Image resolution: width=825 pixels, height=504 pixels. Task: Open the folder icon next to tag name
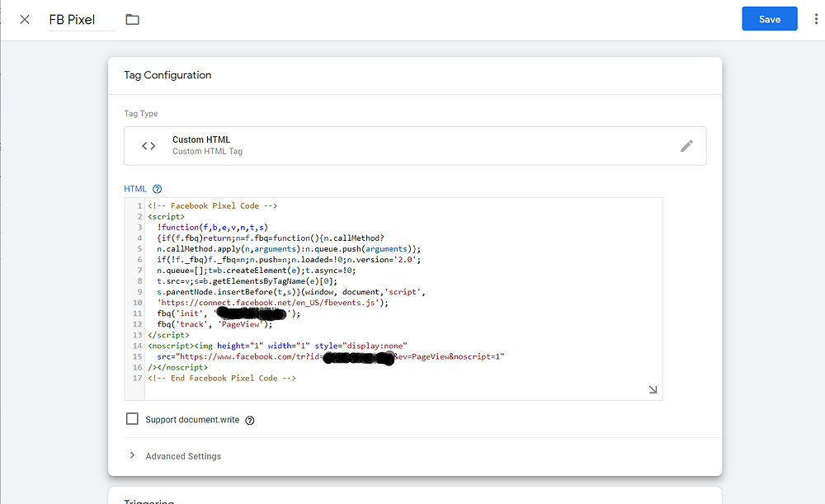point(133,20)
